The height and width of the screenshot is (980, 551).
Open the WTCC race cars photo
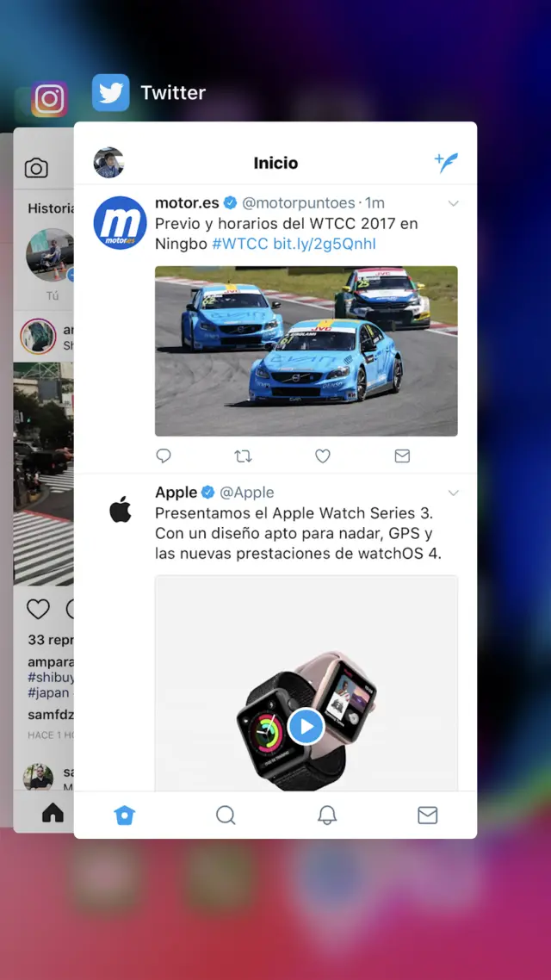pos(306,350)
